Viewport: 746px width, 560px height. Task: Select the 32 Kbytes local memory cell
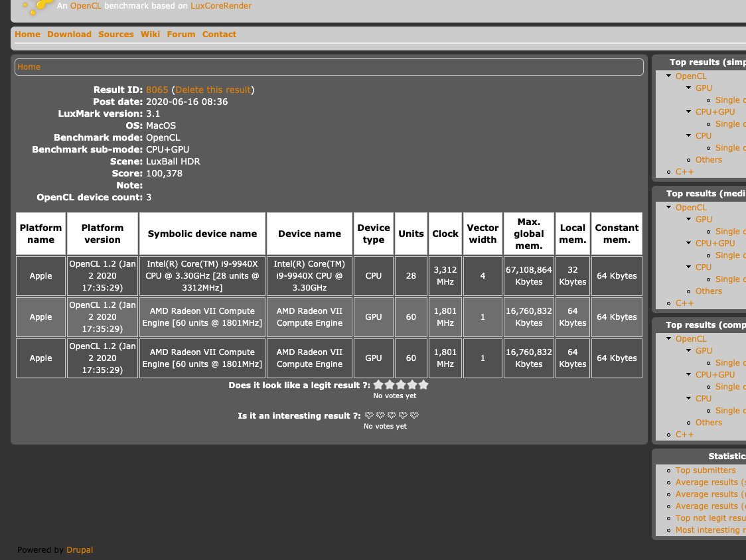tap(572, 276)
